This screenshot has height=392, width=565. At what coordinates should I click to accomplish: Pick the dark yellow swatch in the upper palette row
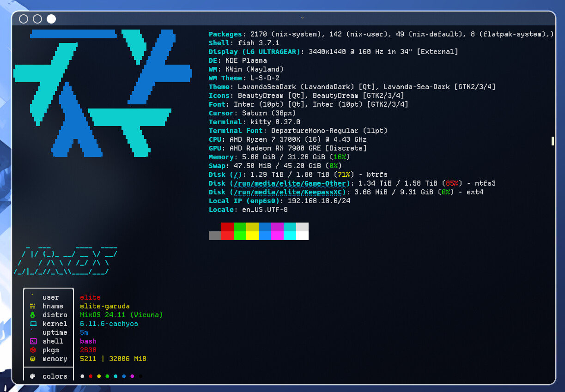[x=252, y=227]
